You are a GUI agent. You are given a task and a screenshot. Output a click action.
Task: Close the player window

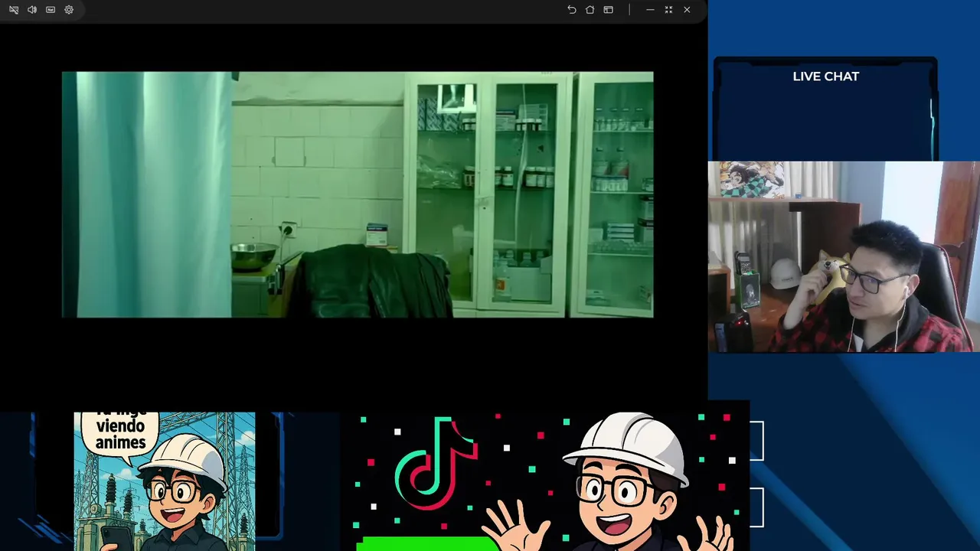[x=687, y=10]
